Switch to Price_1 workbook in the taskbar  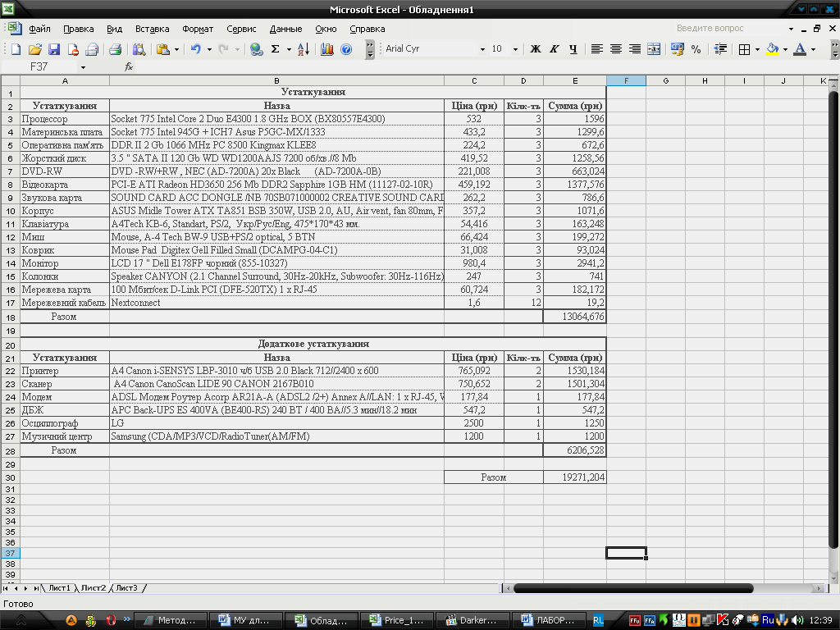396,620
